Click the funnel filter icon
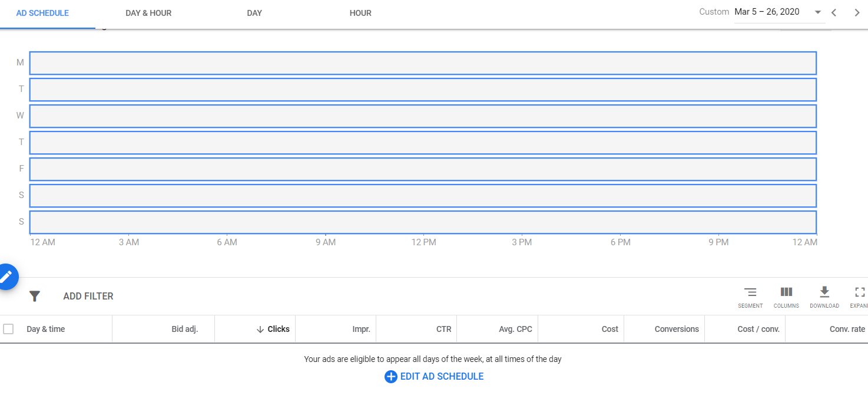The image size is (868, 395). coord(35,296)
